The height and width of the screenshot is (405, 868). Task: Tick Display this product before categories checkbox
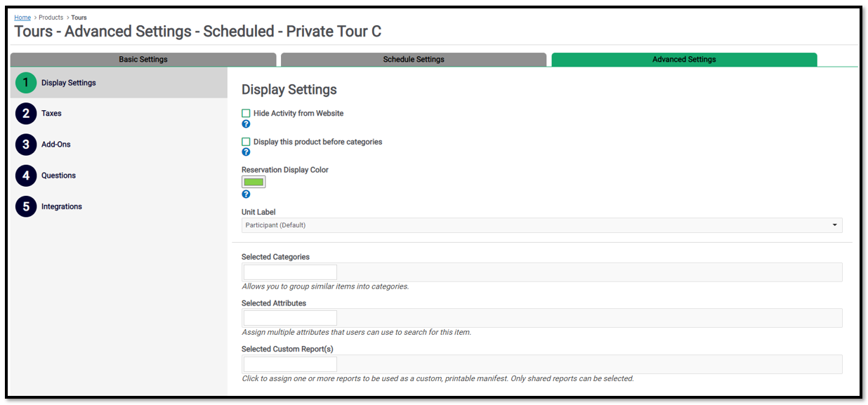(x=246, y=142)
